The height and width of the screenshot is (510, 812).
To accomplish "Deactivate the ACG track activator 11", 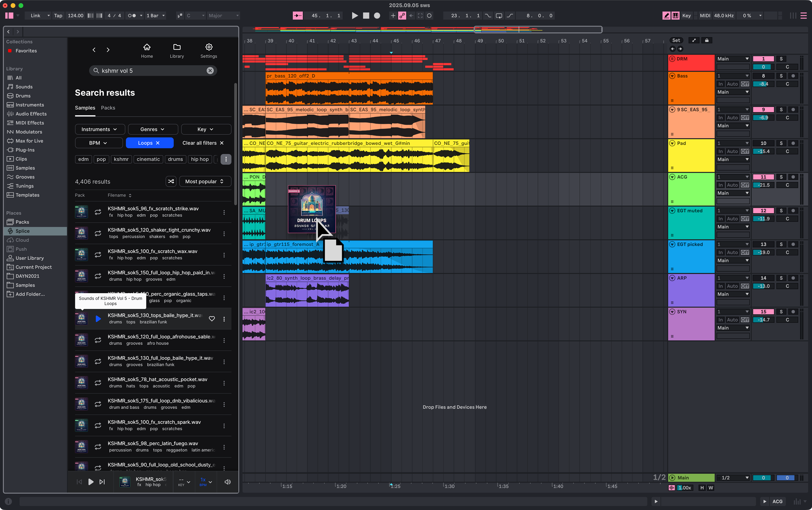I will click(x=763, y=177).
